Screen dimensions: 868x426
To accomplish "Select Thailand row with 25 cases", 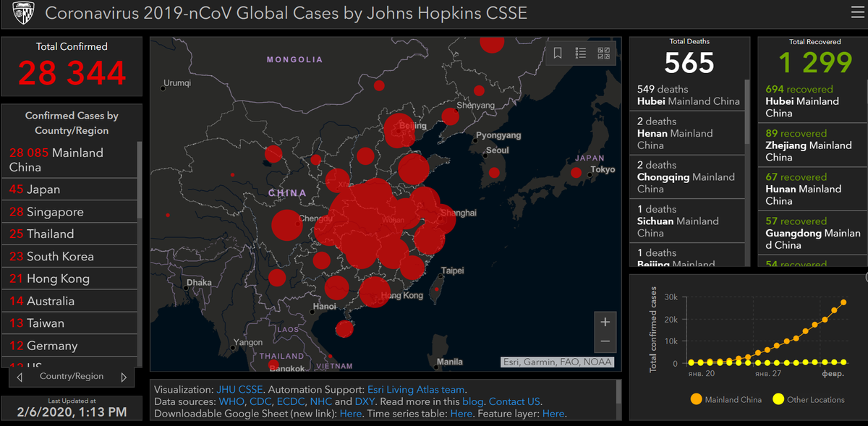I will click(x=69, y=234).
